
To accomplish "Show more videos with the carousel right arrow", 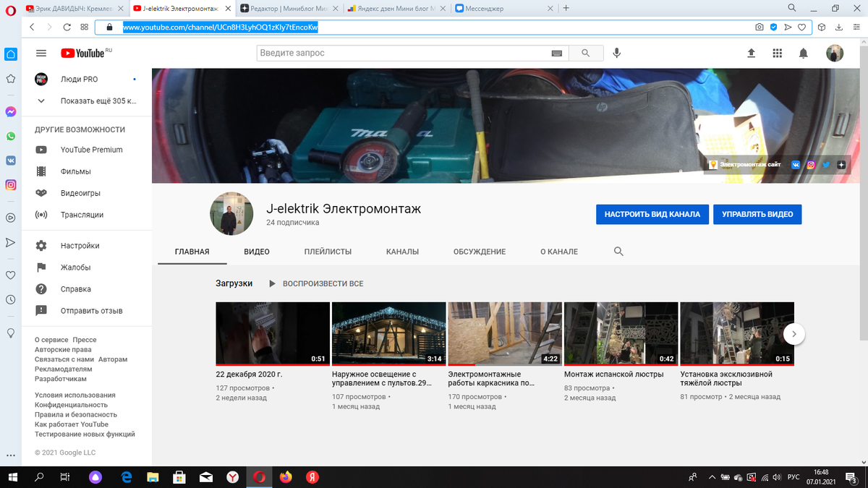I will 794,334.
